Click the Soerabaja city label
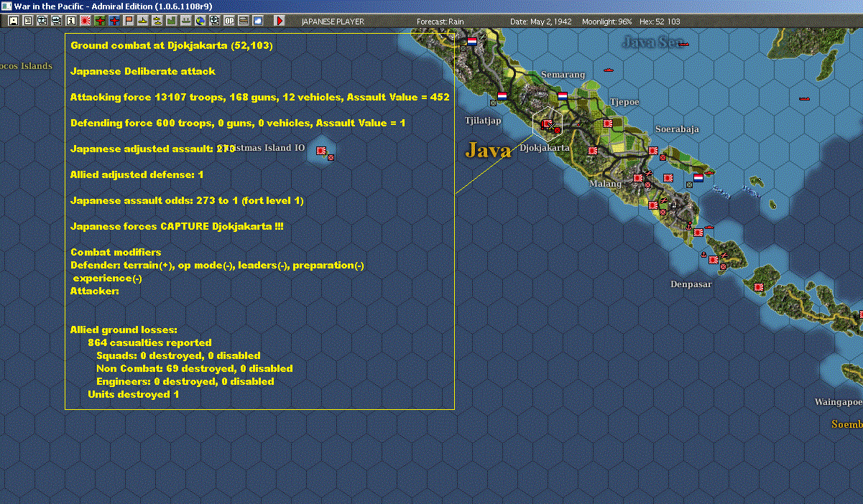Viewport: 863px width, 504px height. pyautogui.click(x=677, y=129)
